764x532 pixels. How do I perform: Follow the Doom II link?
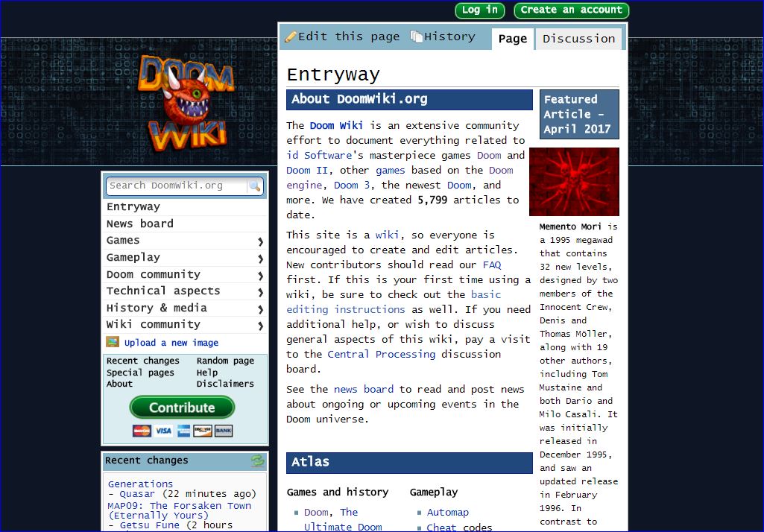(307, 170)
